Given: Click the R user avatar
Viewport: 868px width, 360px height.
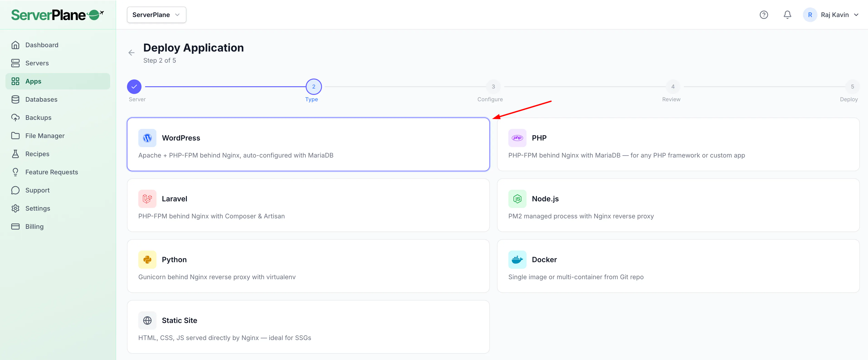Looking at the screenshot, I should 810,15.
